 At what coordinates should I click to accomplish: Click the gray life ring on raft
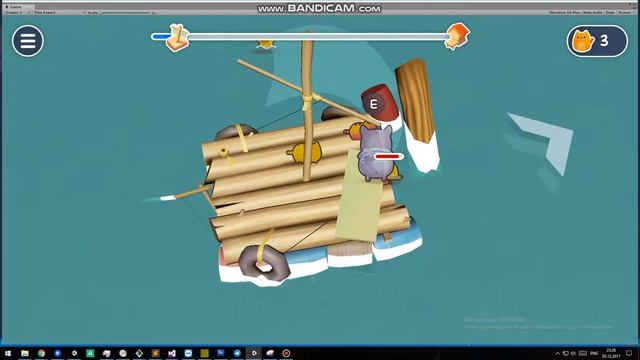click(x=264, y=263)
